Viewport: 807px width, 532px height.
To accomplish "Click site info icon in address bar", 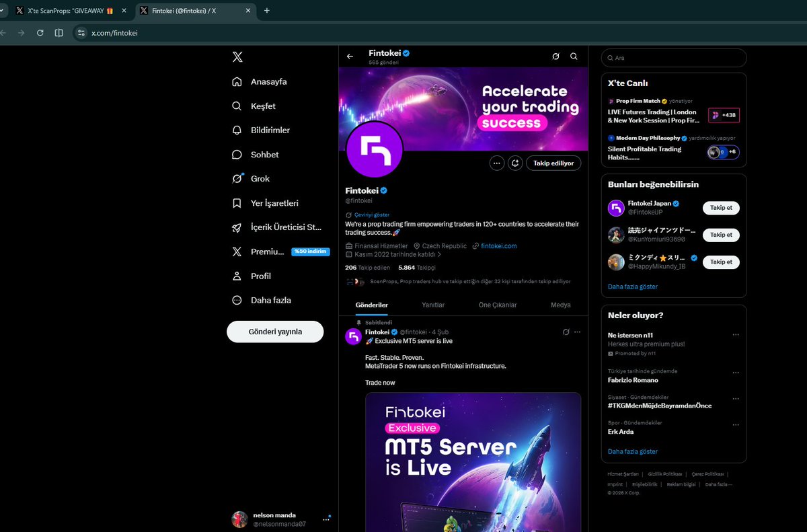I will point(81,32).
